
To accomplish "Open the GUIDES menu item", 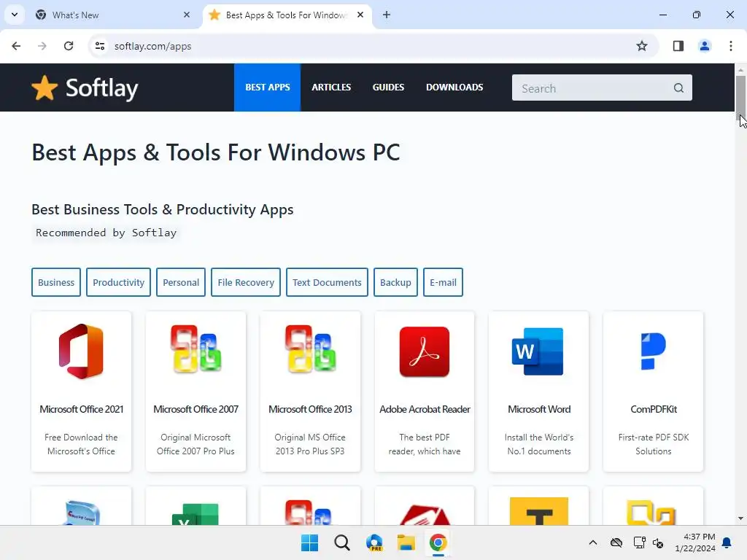I will pyautogui.click(x=388, y=87).
